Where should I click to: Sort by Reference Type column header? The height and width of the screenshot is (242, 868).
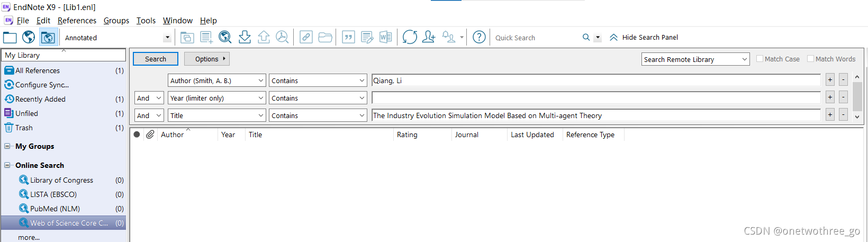(x=590, y=135)
